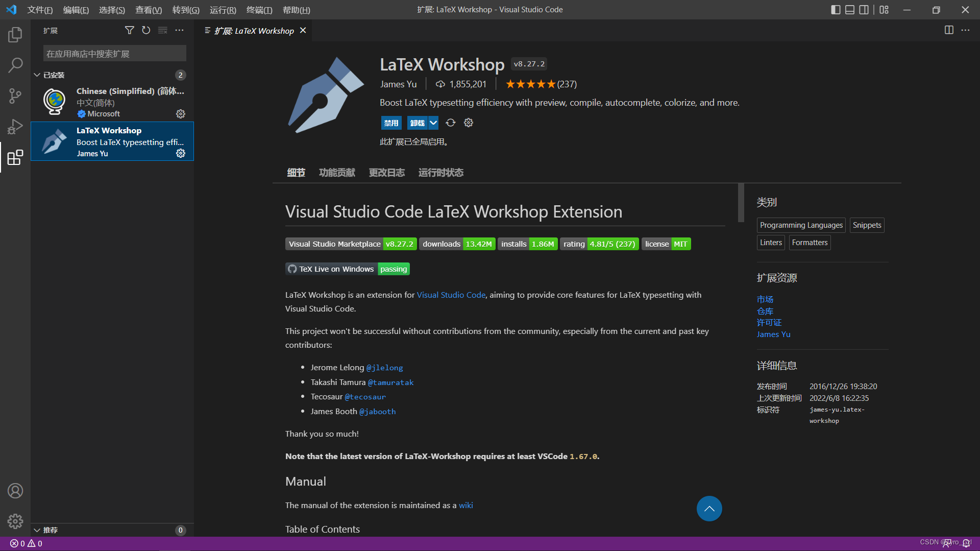This screenshot has height=551, width=980.
Task: Open the extension page manage gear icon
Action: click(469, 123)
